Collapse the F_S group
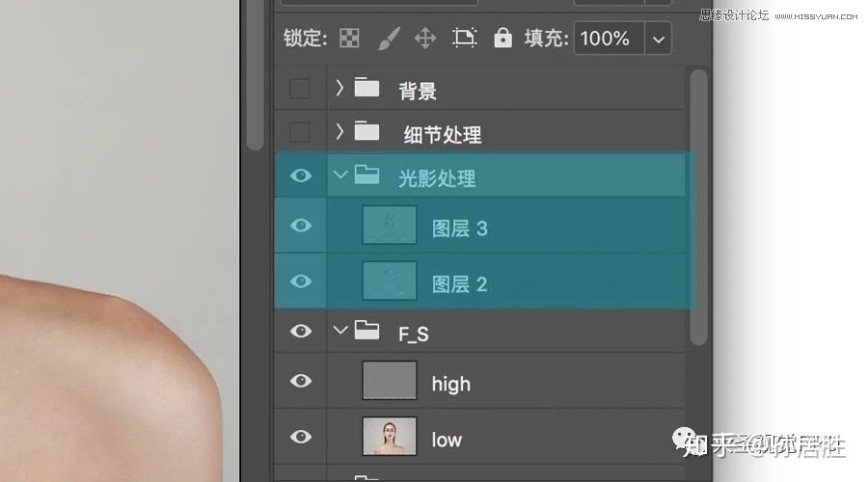 point(340,331)
